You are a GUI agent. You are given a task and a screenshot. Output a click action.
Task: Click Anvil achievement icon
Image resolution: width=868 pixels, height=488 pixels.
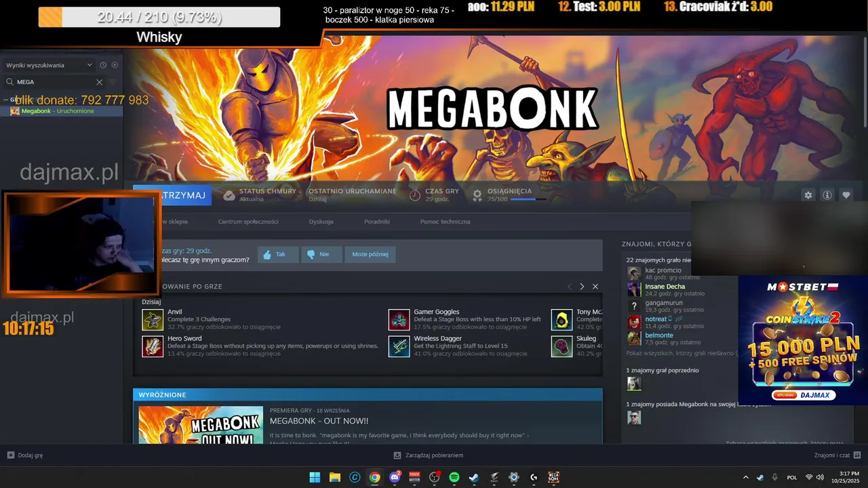coord(153,319)
